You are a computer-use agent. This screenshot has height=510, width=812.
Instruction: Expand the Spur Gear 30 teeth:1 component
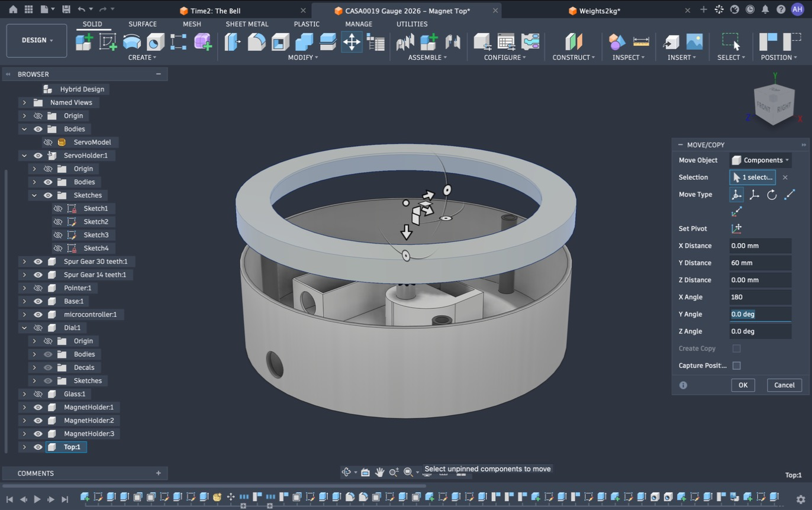[x=24, y=262]
